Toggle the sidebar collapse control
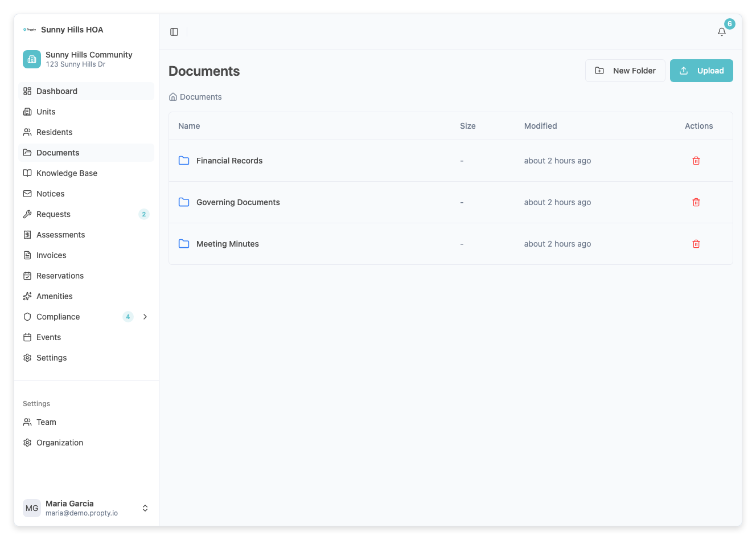Screen dimensions: 756x540 174,31
